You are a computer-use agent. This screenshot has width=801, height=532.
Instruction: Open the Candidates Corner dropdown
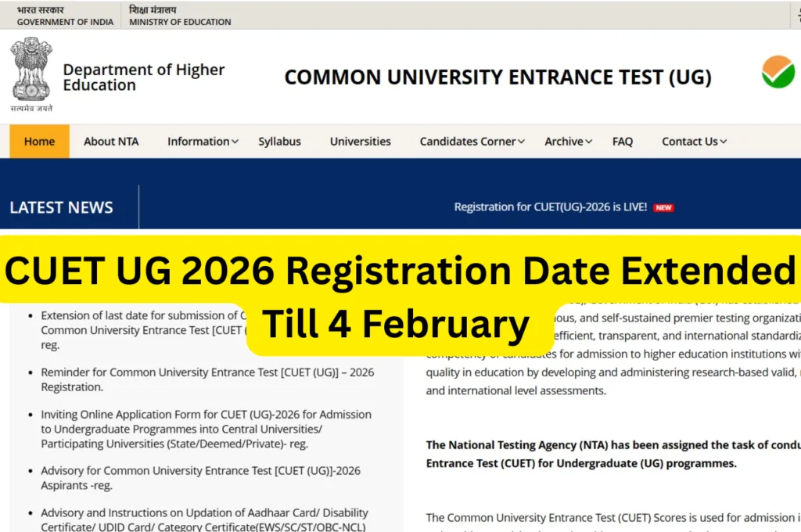pos(471,141)
